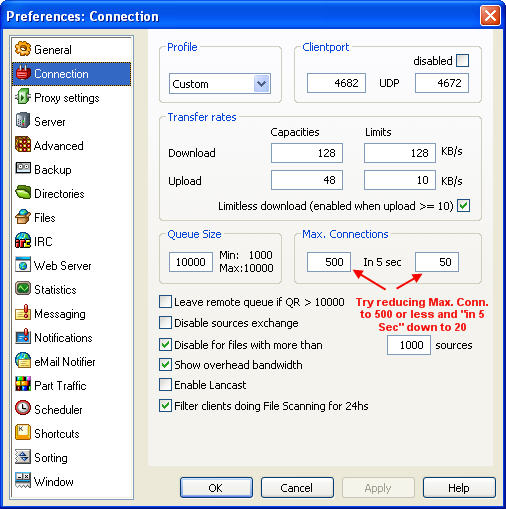Select the Advanced section icon
Screen dimensions: 506x509
pos(23,145)
